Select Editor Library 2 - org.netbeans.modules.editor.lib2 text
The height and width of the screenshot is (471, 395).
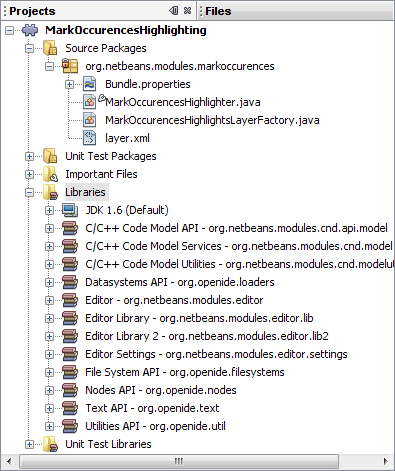click(207, 336)
